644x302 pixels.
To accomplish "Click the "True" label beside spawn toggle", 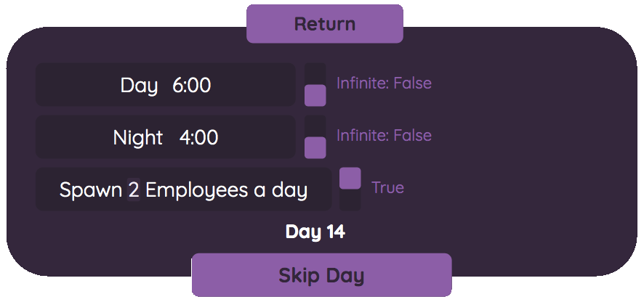I will coord(387,188).
